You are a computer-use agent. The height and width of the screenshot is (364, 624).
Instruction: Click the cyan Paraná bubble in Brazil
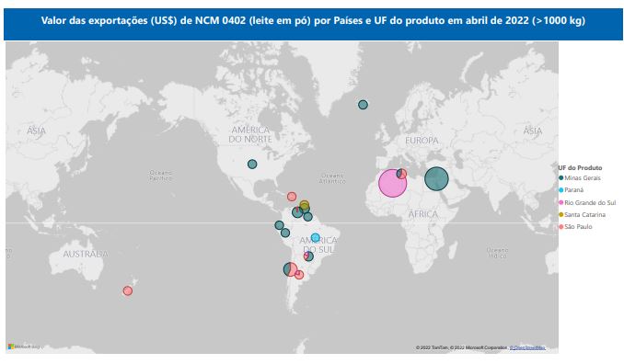point(316,238)
